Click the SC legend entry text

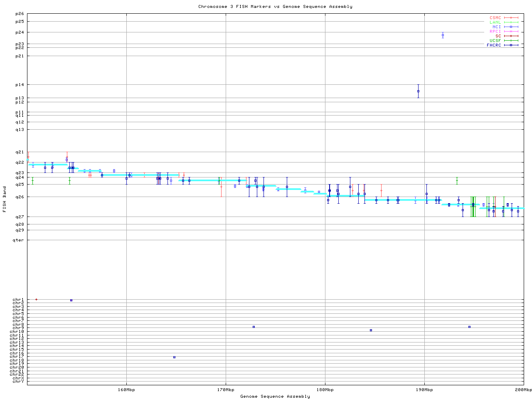coord(498,36)
